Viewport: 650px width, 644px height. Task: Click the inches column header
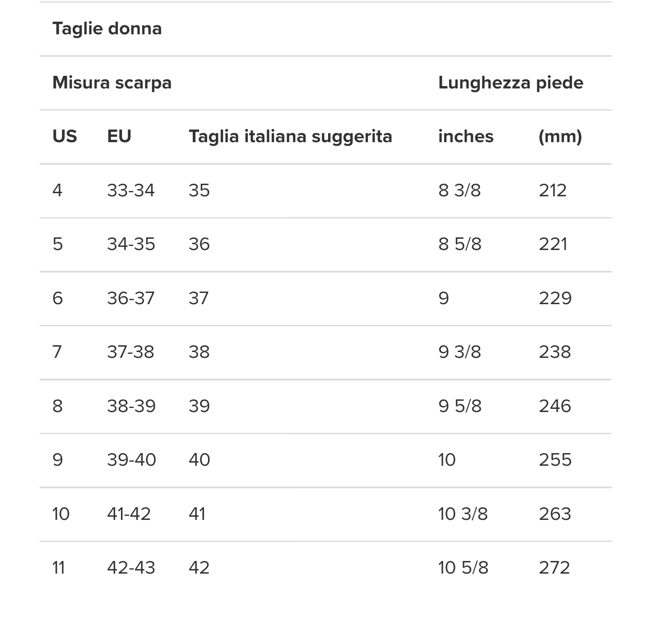[x=466, y=137]
